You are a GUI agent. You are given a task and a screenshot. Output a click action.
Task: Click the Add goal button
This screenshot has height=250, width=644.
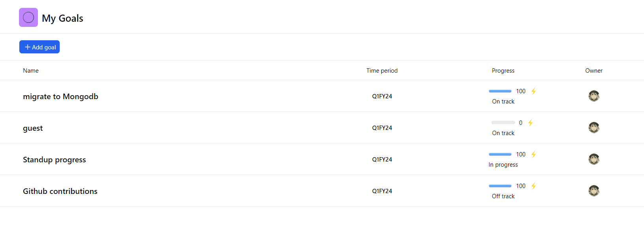40,47
